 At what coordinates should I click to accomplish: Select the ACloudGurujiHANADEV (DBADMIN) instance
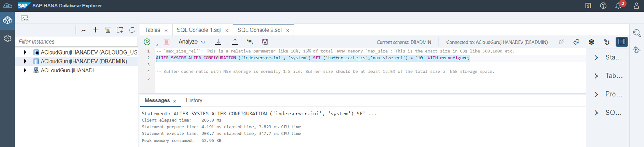pyautogui.click(x=83, y=61)
